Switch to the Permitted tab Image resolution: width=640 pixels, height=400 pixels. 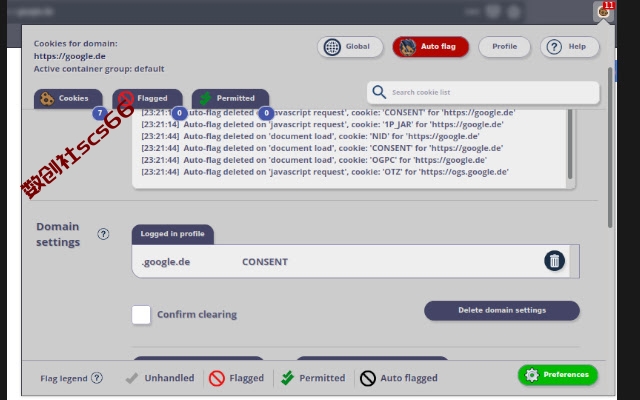[x=230, y=99]
